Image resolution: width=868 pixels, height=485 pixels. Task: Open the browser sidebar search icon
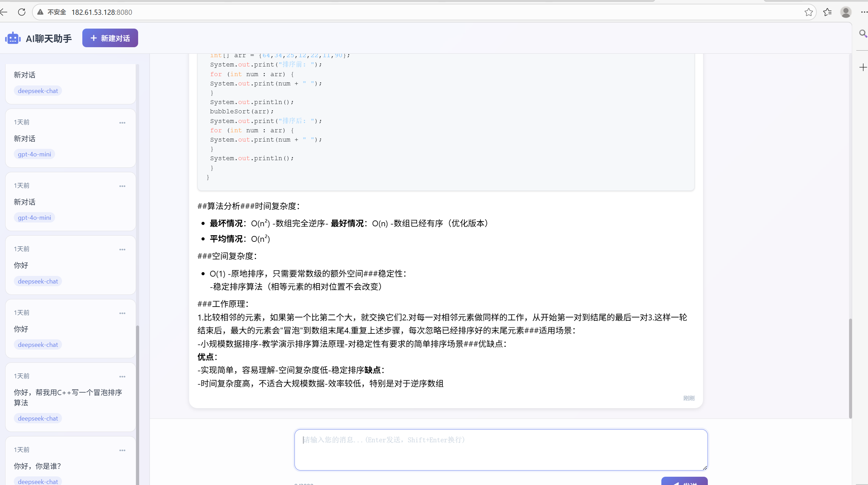tap(863, 34)
